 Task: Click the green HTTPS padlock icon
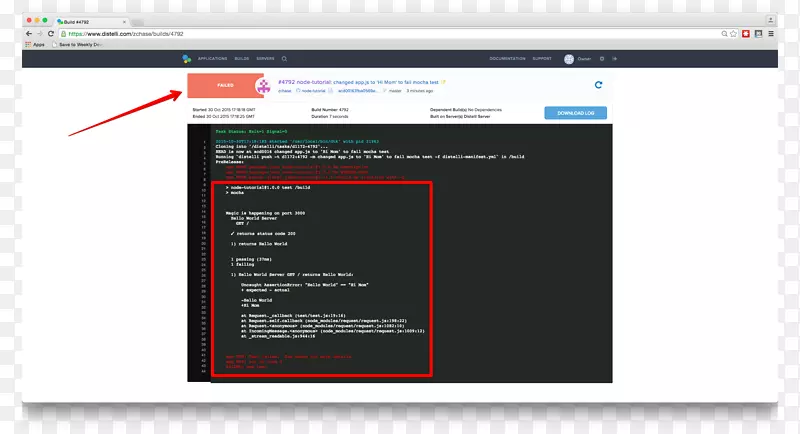point(63,34)
